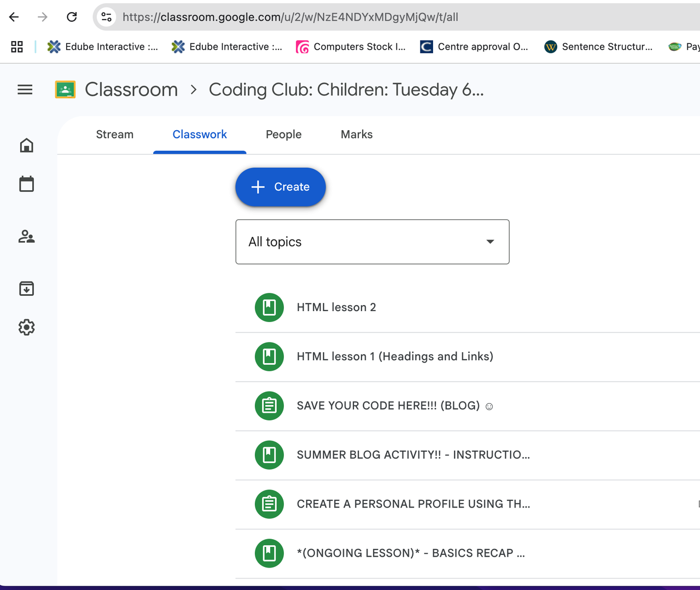Switch to the Stream tab

[x=115, y=135]
